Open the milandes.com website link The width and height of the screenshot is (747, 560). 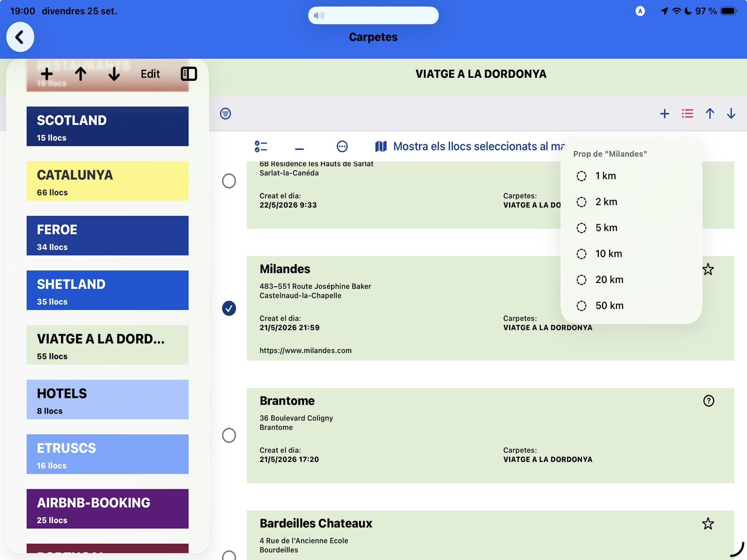click(x=306, y=351)
